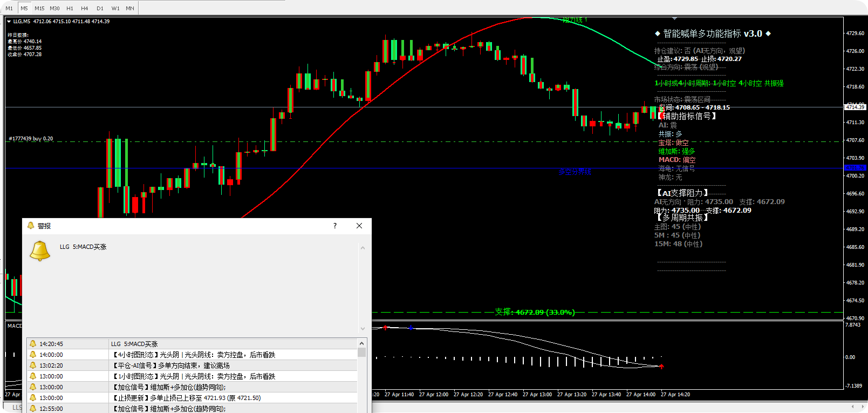The height and width of the screenshot is (413, 868).
Task: Click the blue '多空分界线' label on the chart
Action: tap(575, 172)
